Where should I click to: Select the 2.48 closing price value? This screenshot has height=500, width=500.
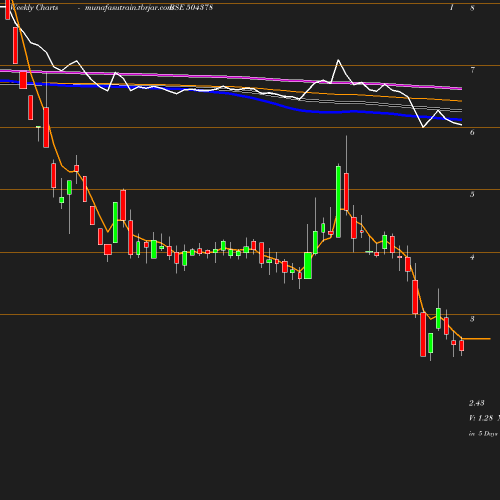477,403
